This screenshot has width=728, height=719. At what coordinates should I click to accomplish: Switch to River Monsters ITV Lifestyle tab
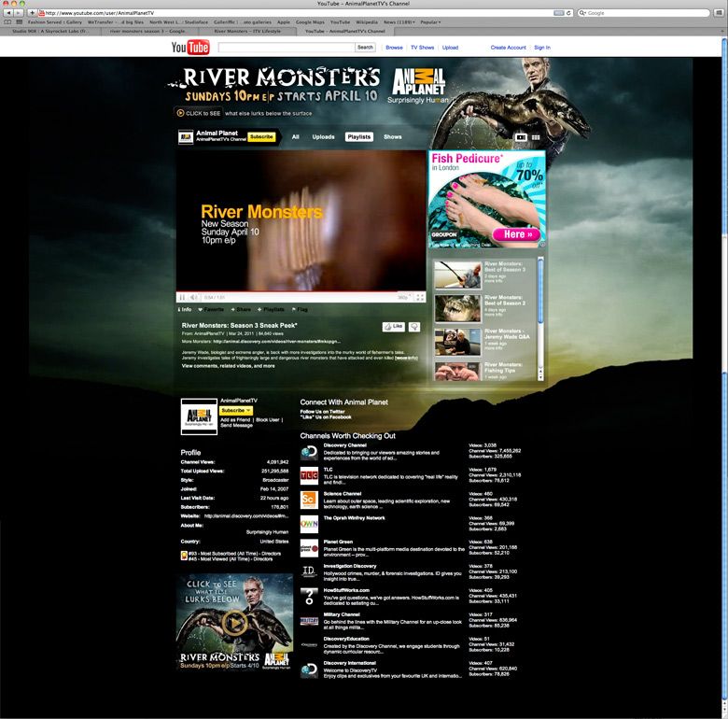[247, 31]
